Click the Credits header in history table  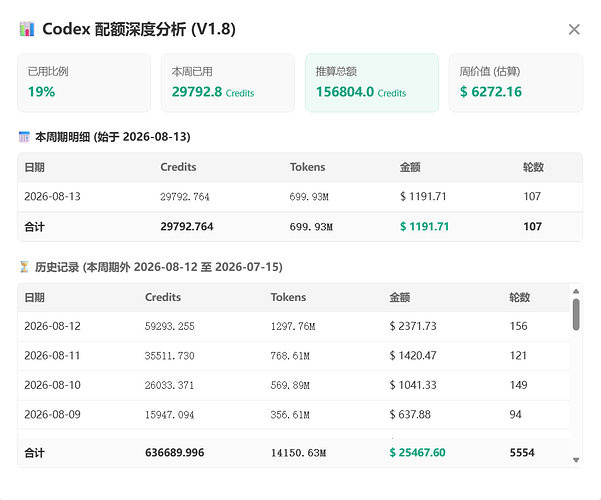(163, 298)
